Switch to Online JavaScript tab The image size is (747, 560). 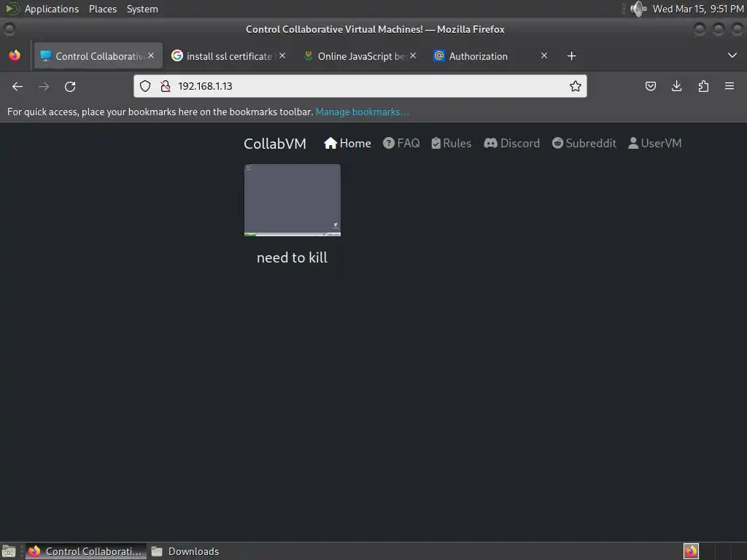[x=360, y=56]
